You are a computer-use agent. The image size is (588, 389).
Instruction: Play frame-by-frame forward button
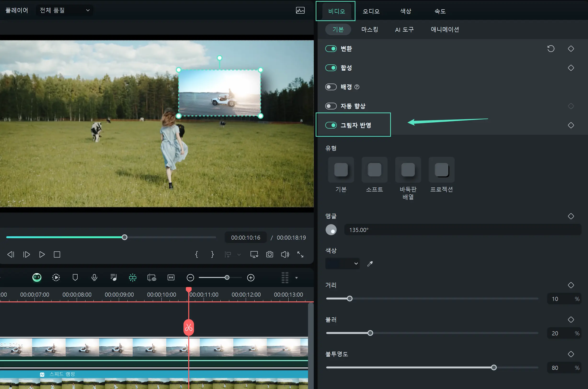point(26,254)
